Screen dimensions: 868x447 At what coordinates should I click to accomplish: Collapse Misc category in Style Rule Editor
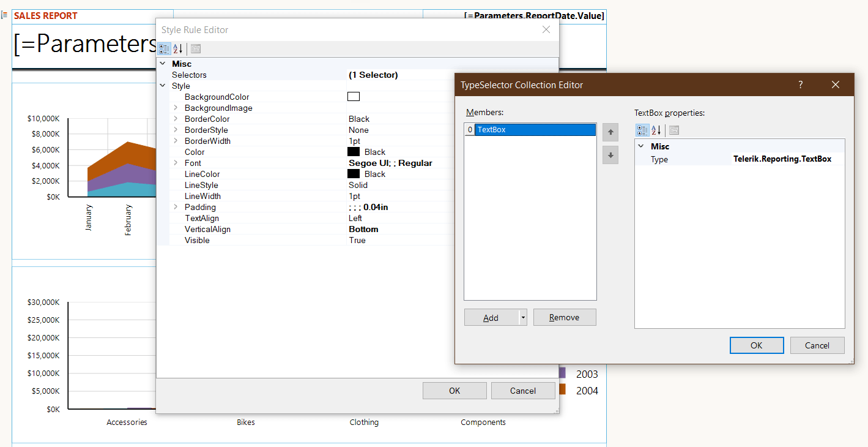pos(163,64)
